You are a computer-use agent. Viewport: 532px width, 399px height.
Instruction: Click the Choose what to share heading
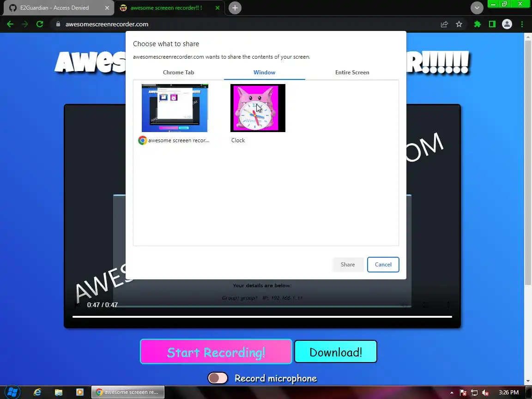[x=166, y=44]
